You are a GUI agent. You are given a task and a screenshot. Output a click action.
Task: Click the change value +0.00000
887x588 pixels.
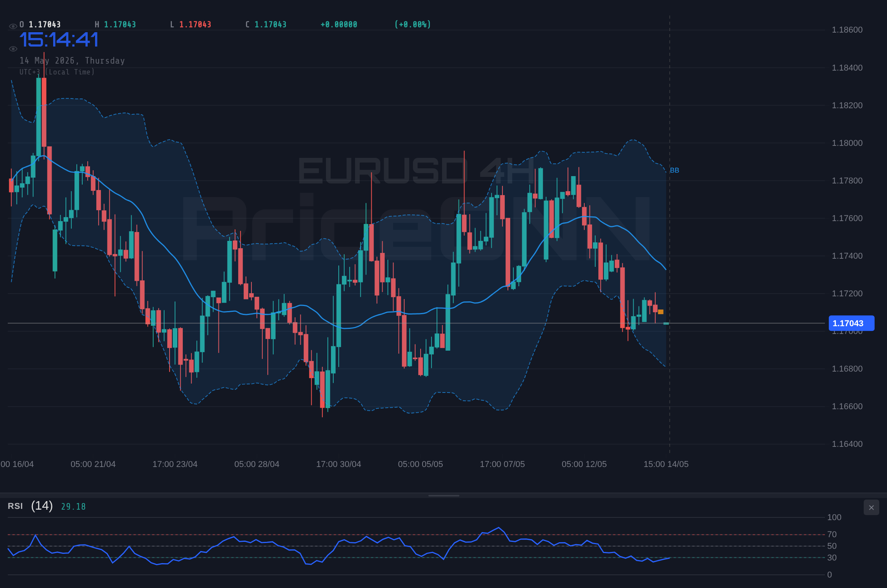339,24
